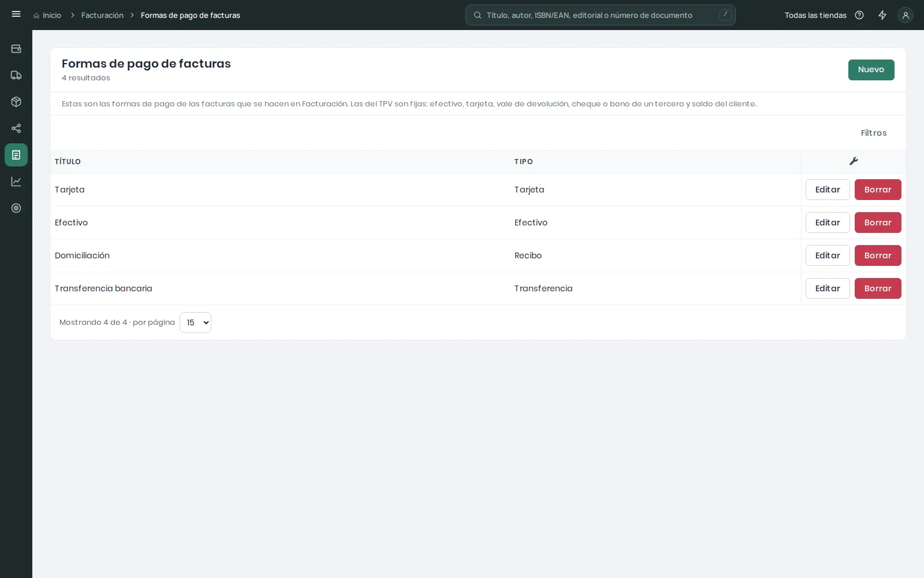Open the results per page dropdown

(195, 323)
